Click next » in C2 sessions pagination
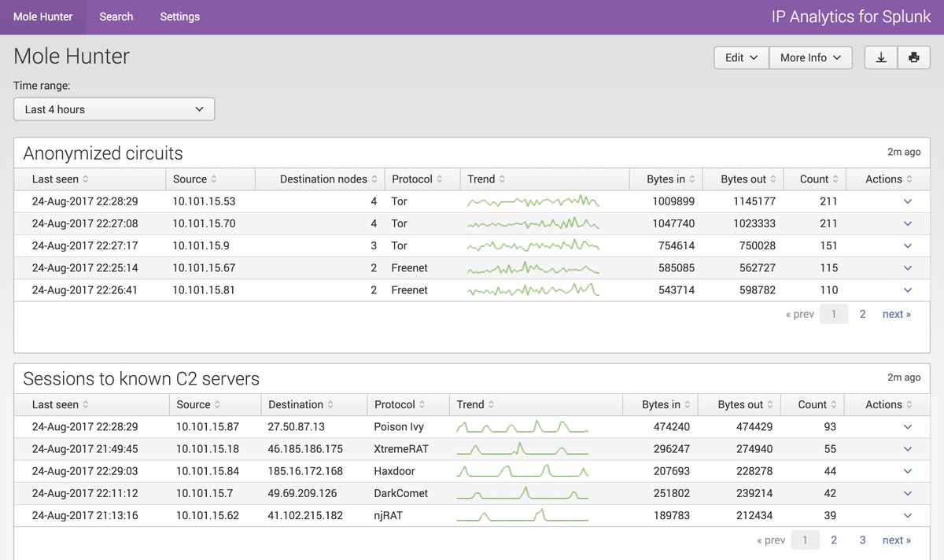 click(x=897, y=540)
